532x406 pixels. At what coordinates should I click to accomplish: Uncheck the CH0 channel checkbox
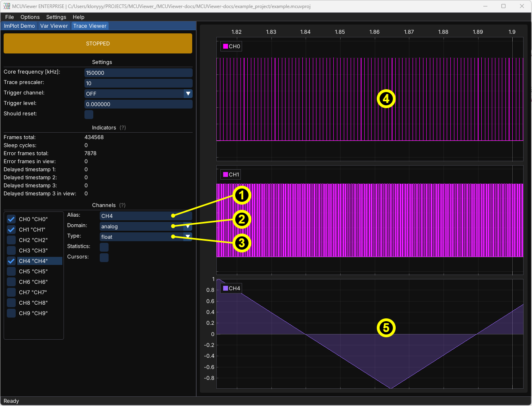pyautogui.click(x=11, y=219)
